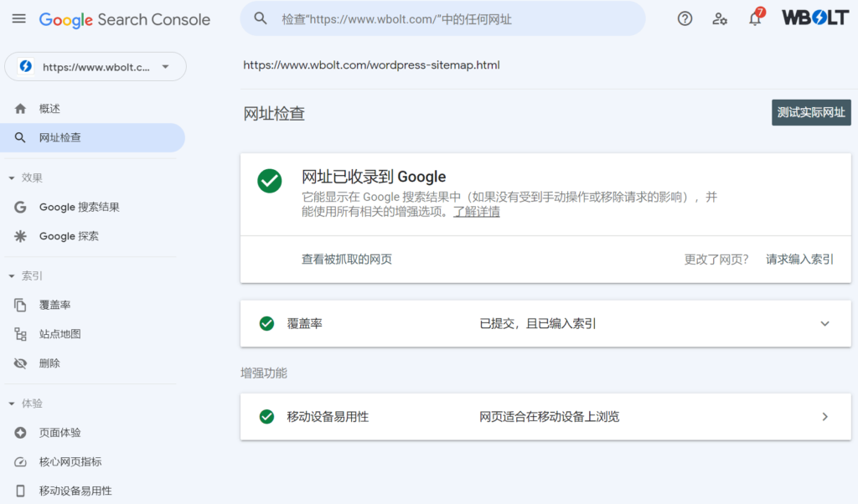Click 请求编入索引 link
858x504 pixels.
point(799,260)
